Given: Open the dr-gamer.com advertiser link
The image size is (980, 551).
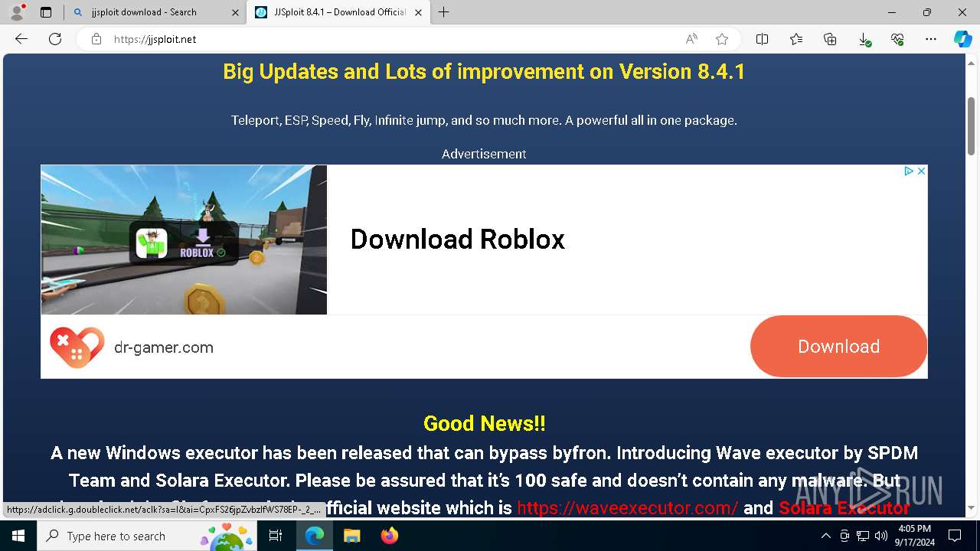Looking at the screenshot, I should pyautogui.click(x=164, y=347).
